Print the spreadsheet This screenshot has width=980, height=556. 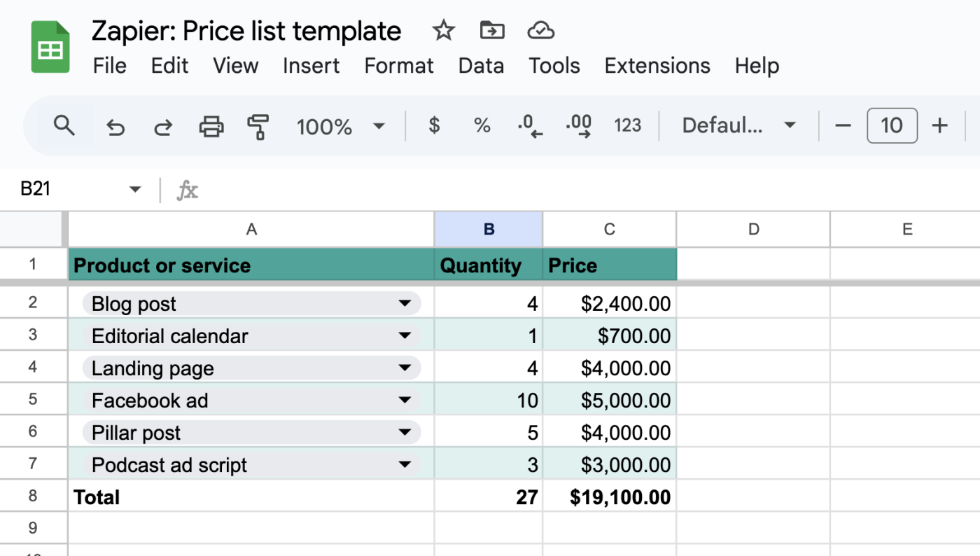pos(211,127)
